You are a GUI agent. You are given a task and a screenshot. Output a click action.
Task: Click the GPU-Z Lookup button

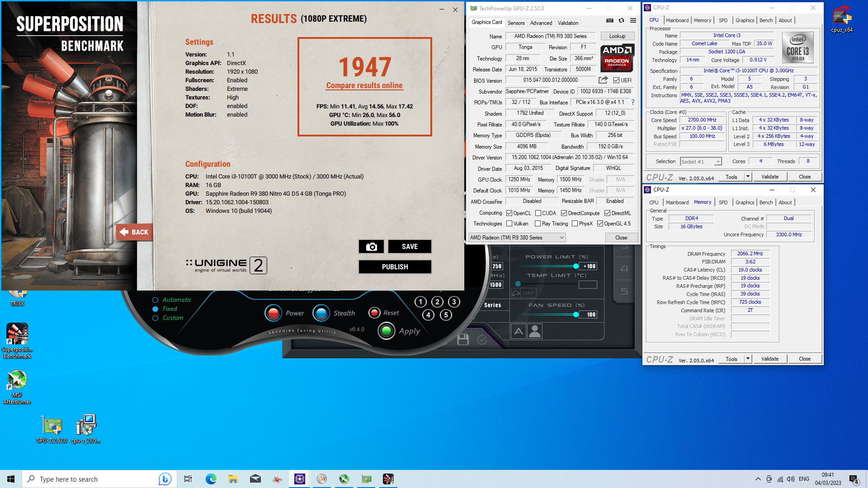point(617,36)
